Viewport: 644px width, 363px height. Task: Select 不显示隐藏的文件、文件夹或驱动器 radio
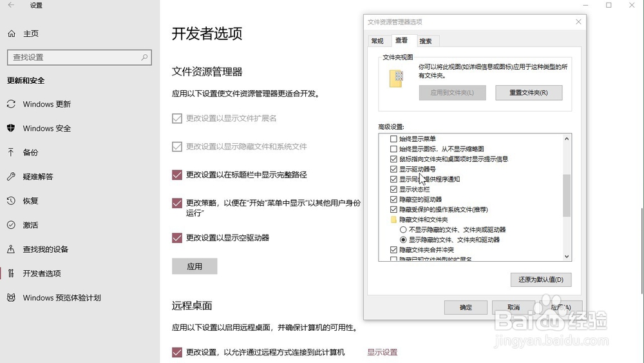(403, 230)
